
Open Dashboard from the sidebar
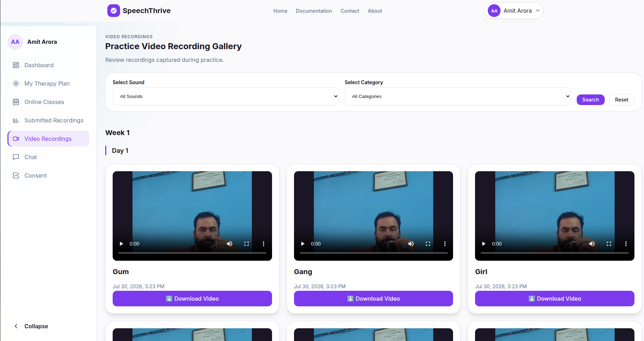[x=48, y=65]
